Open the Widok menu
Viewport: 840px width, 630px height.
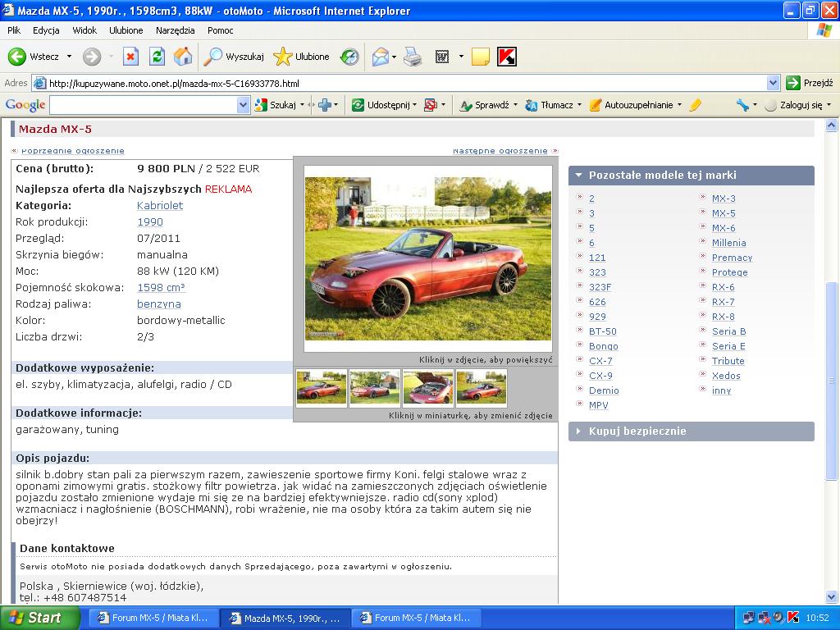point(84,30)
